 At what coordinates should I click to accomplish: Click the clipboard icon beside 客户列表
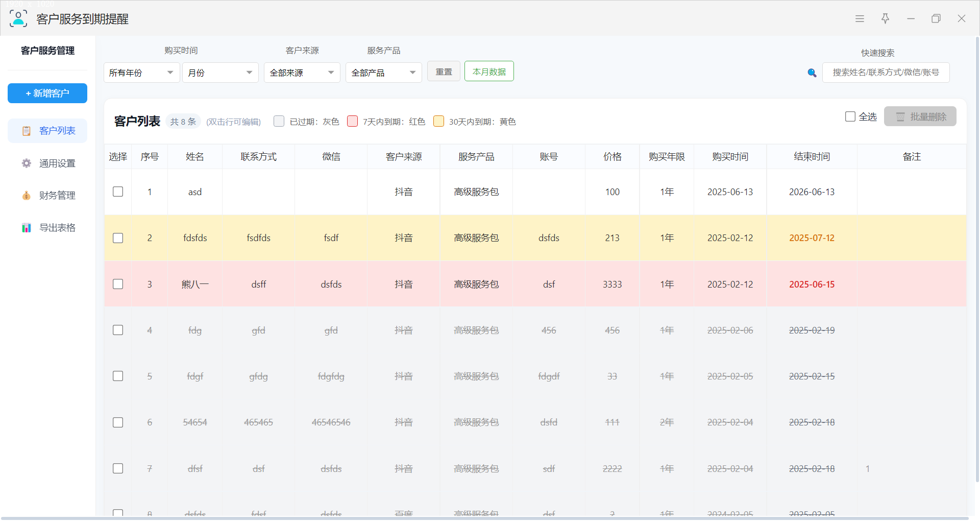coord(27,131)
